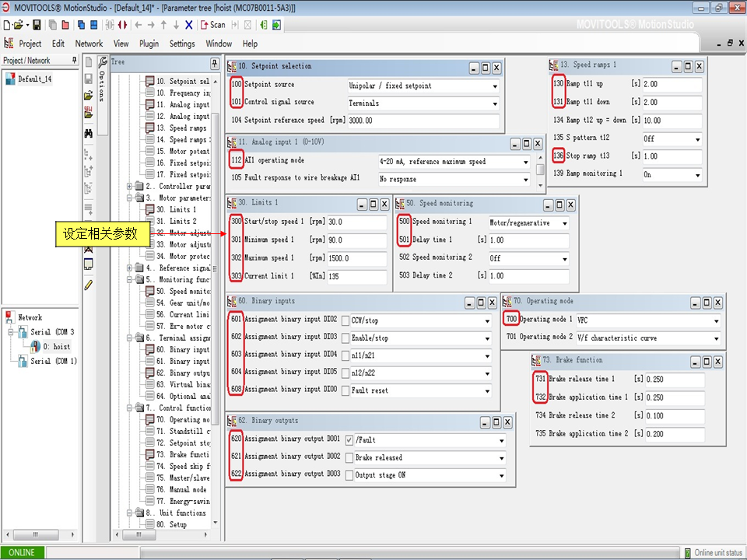Click the pencil edit icon in the side toolbar

pyautogui.click(x=89, y=285)
